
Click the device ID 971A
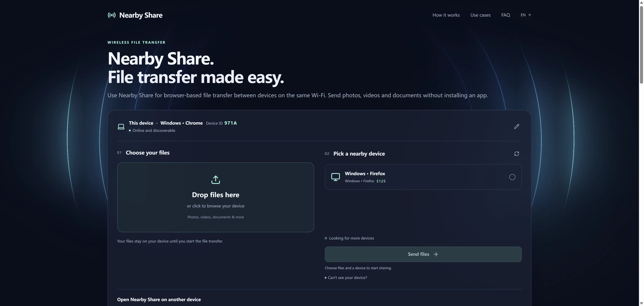pyautogui.click(x=230, y=123)
